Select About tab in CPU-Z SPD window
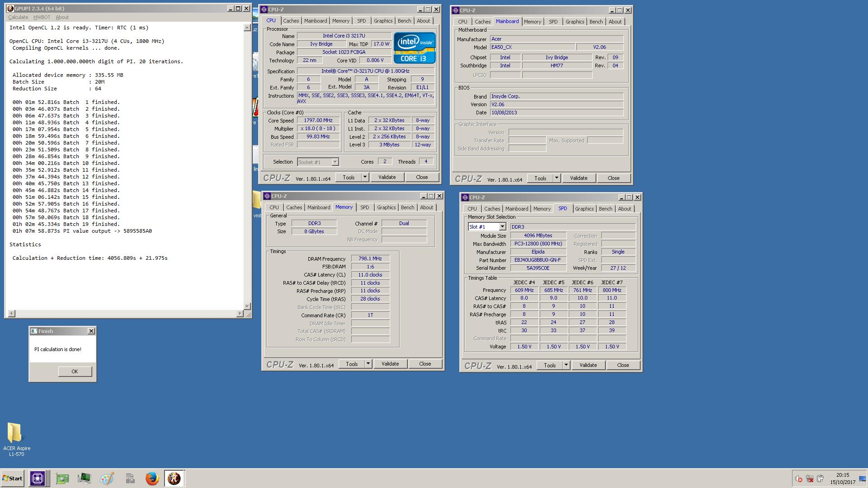 click(625, 209)
